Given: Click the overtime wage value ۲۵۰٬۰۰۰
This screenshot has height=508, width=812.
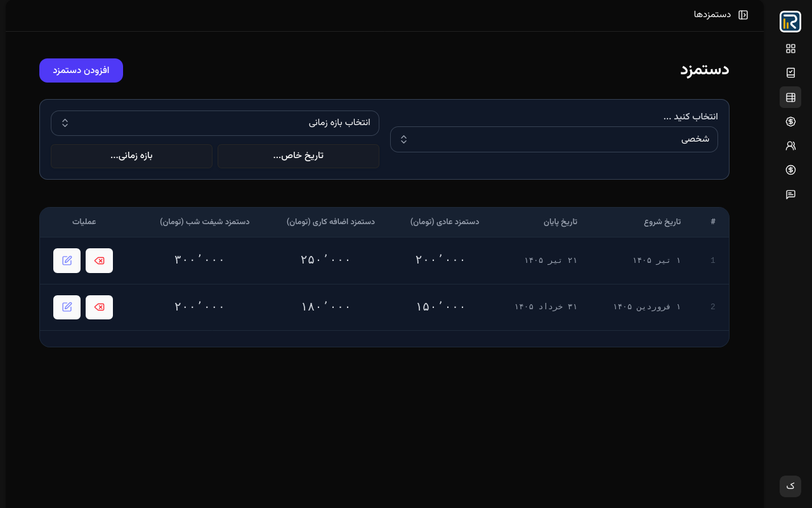Looking at the screenshot, I should click(x=325, y=260).
